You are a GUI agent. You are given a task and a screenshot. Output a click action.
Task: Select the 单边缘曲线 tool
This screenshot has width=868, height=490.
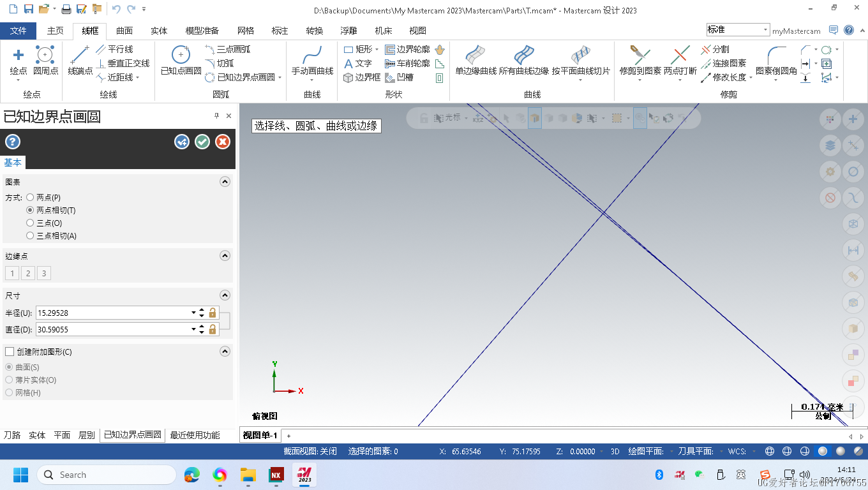tap(476, 61)
